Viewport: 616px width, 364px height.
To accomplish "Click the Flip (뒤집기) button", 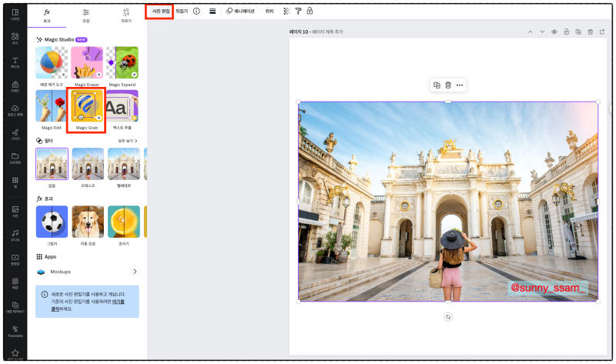I will (x=182, y=12).
